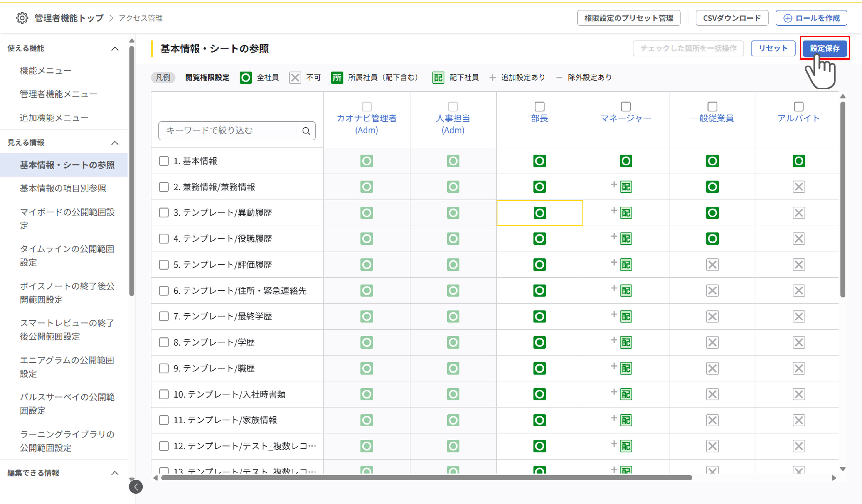Screen dimensions: 862x504
Task: Click the 設定保存 button
Action: (x=825, y=48)
